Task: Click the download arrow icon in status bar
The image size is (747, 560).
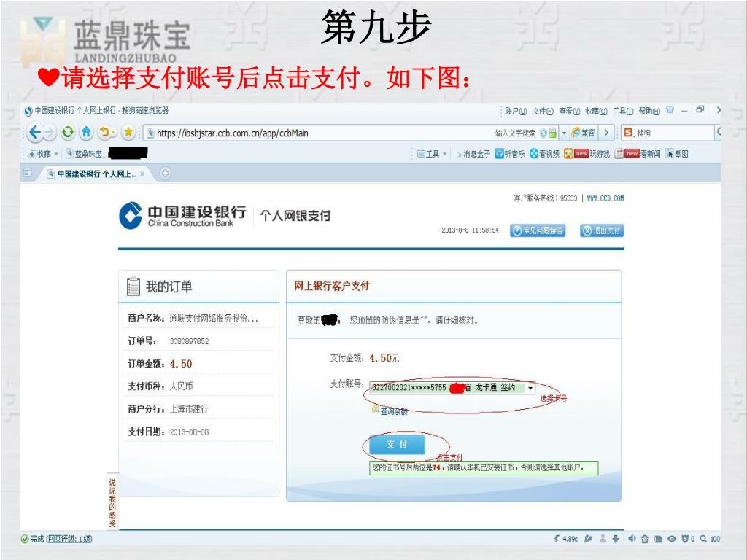Action: click(616, 539)
